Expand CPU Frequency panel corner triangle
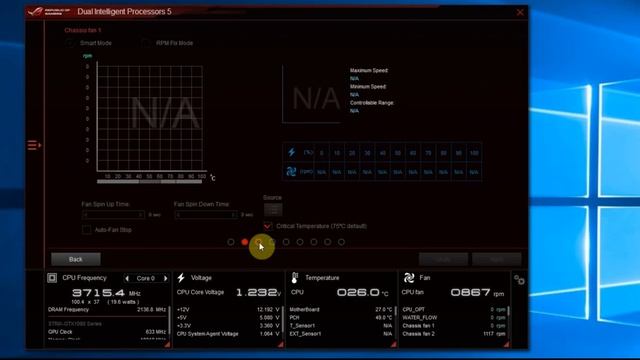 (167, 344)
